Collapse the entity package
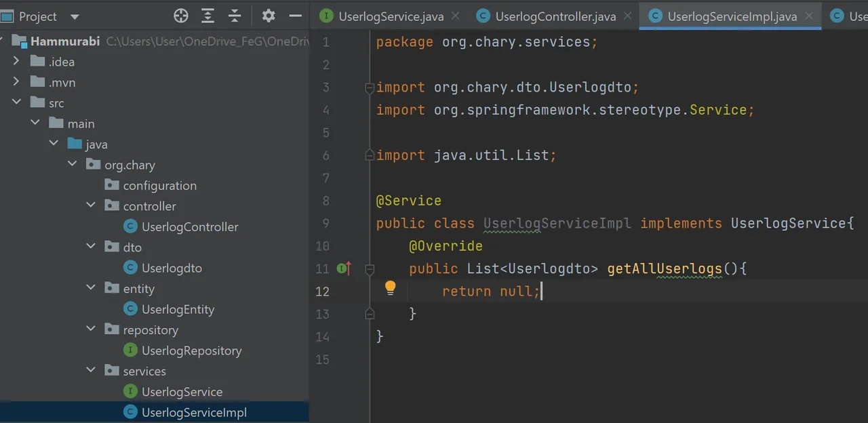 coord(91,289)
